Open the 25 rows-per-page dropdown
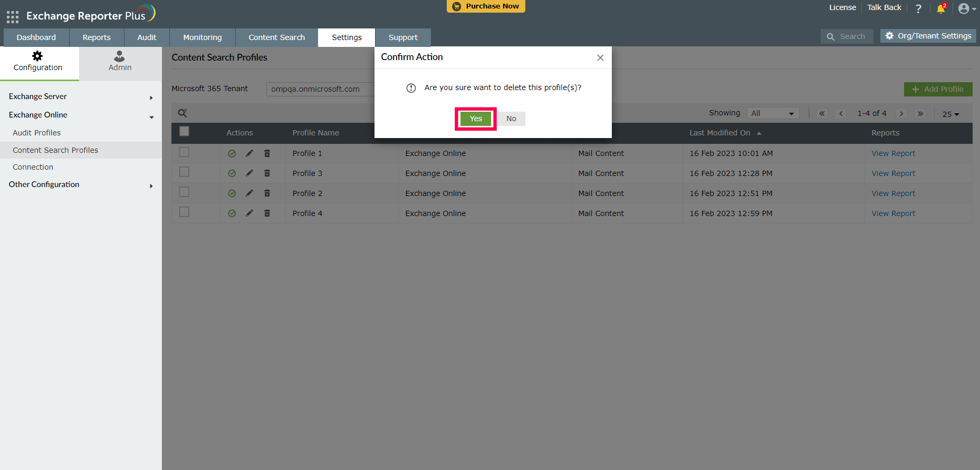Viewport: 980px width, 470px height. click(x=950, y=114)
